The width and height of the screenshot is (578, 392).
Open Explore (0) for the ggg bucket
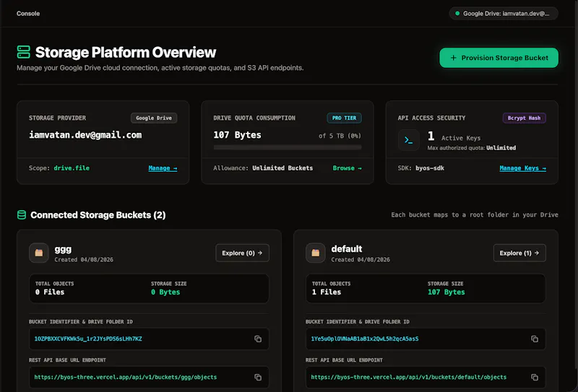(x=242, y=253)
